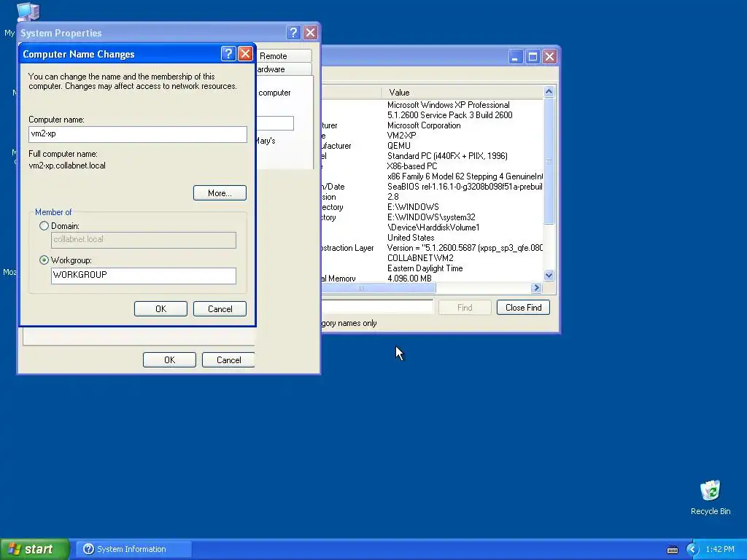This screenshot has width=747, height=560.
Task: Click scroll down arrow in System Information list
Action: [x=549, y=275]
